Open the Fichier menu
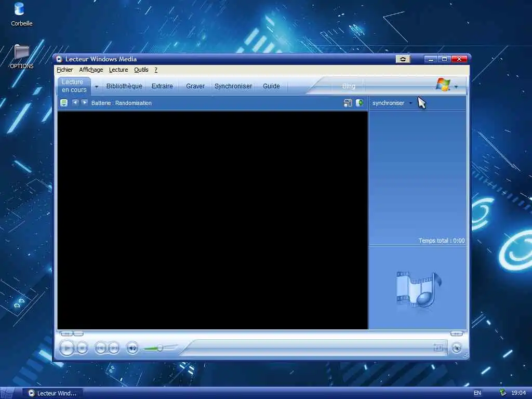The height and width of the screenshot is (399, 532). click(x=64, y=70)
